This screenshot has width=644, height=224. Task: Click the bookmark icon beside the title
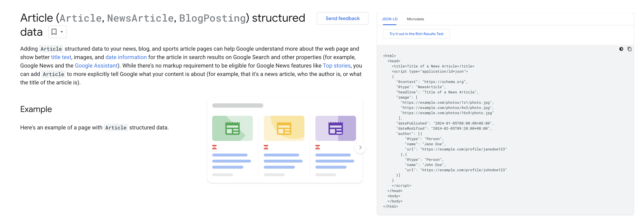54,32
